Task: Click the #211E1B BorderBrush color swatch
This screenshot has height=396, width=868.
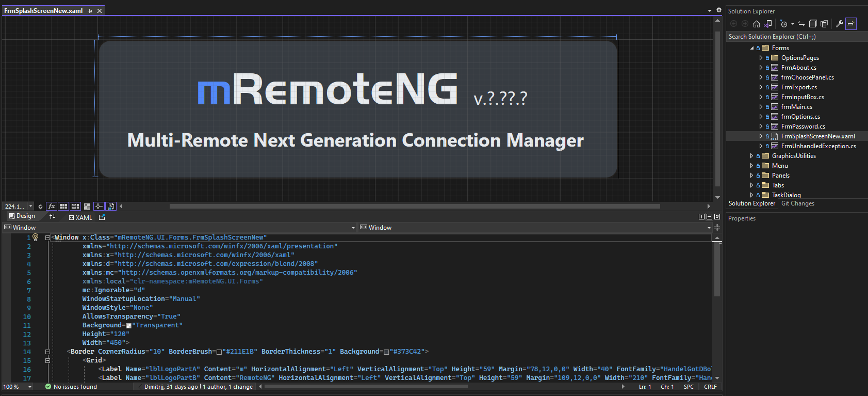Action: click(219, 352)
